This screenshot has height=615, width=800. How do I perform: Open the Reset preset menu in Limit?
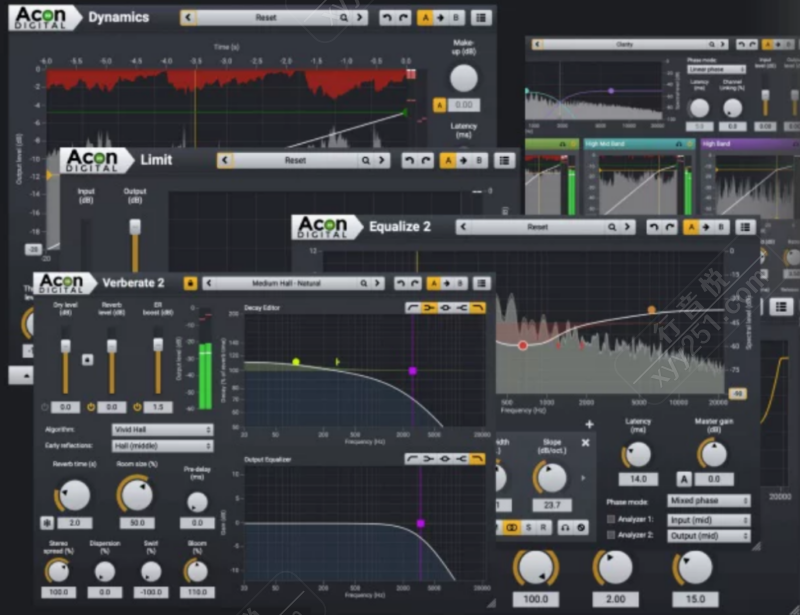point(295,161)
